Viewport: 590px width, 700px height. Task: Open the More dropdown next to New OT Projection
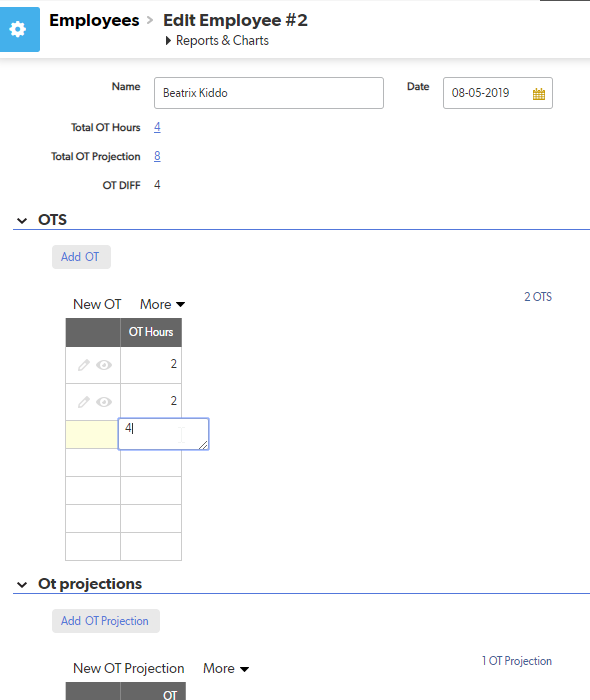pos(226,669)
